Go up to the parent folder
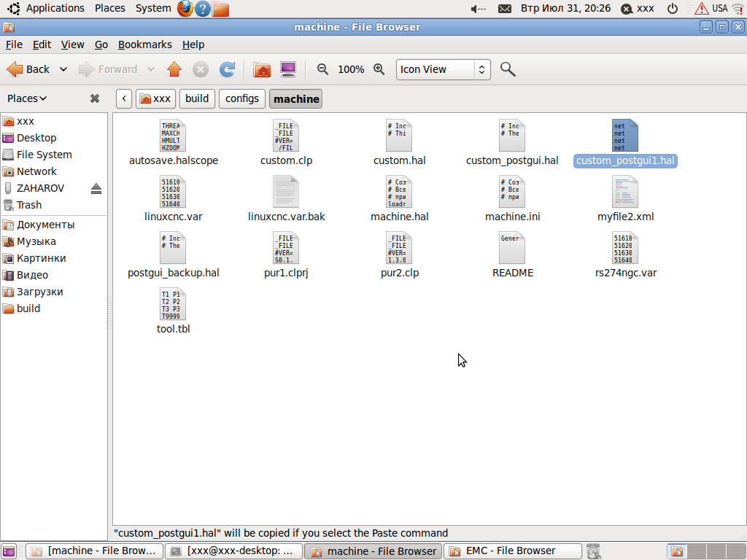The height and width of the screenshot is (560, 747). coord(174,69)
